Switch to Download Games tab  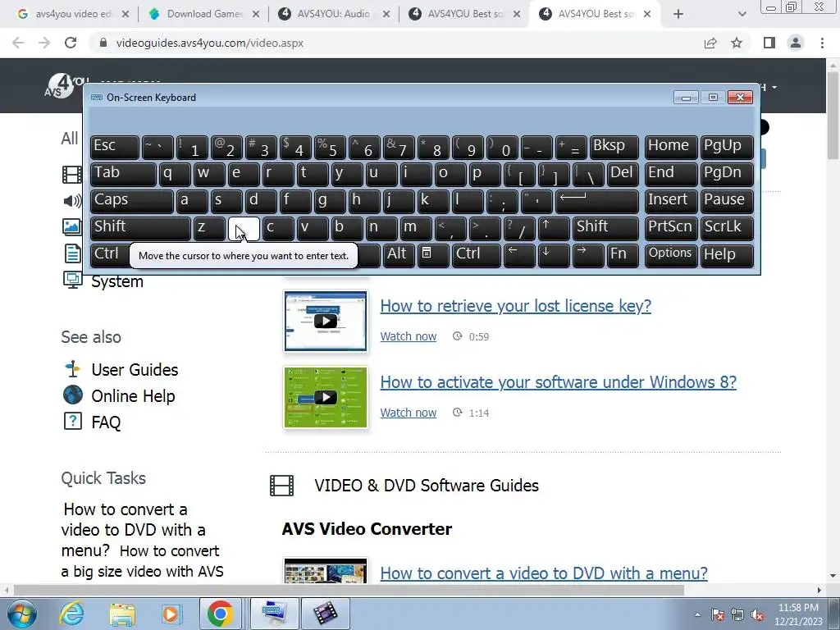click(x=203, y=14)
